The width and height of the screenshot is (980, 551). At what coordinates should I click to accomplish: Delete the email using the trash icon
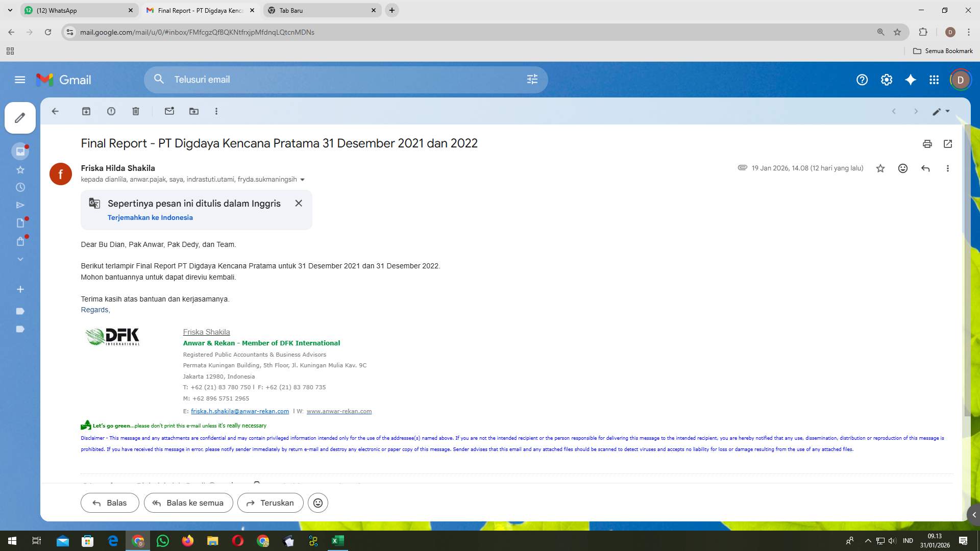tap(136, 111)
